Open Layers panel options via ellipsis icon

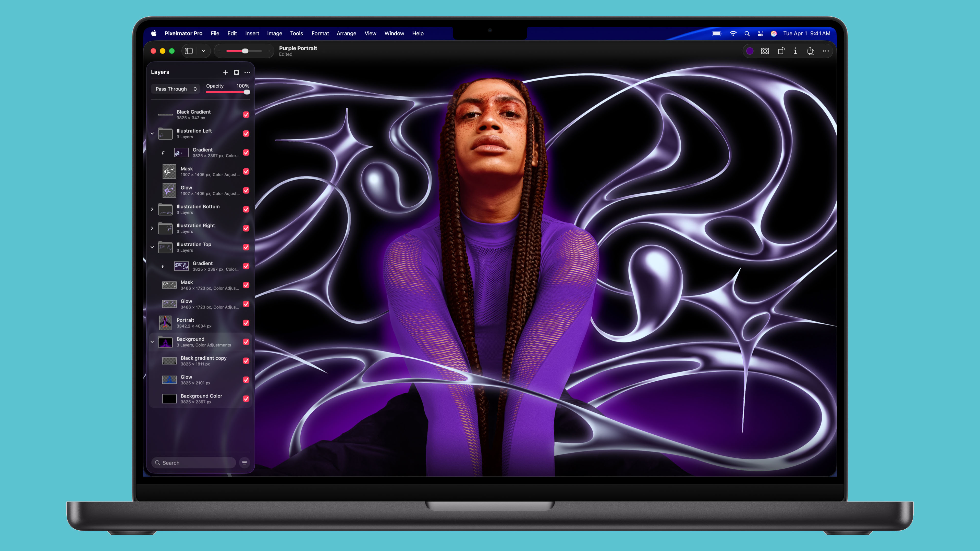(247, 72)
